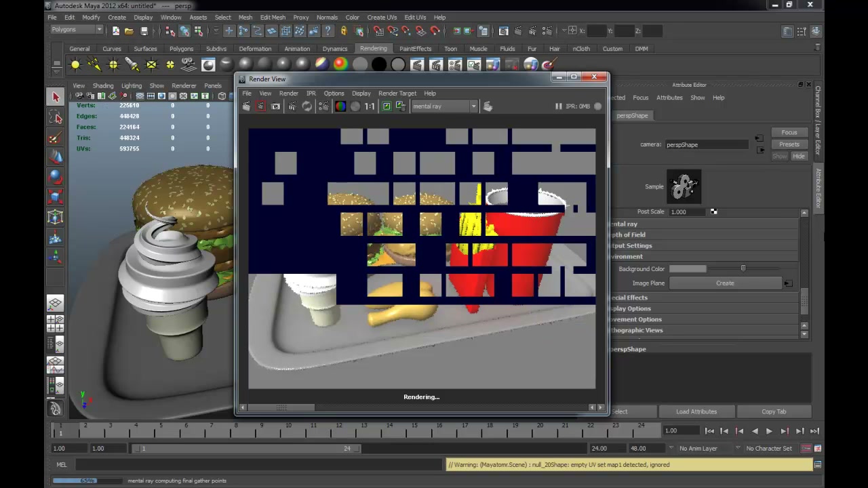This screenshot has height=488, width=868.
Task: Play the animation forwards
Action: click(x=768, y=431)
